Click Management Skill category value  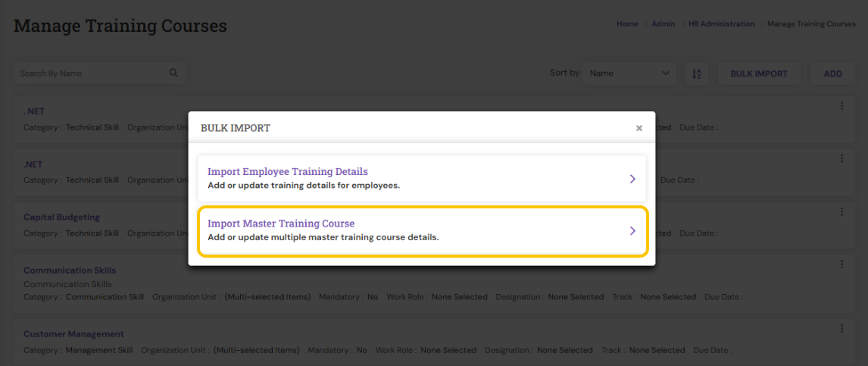point(99,350)
